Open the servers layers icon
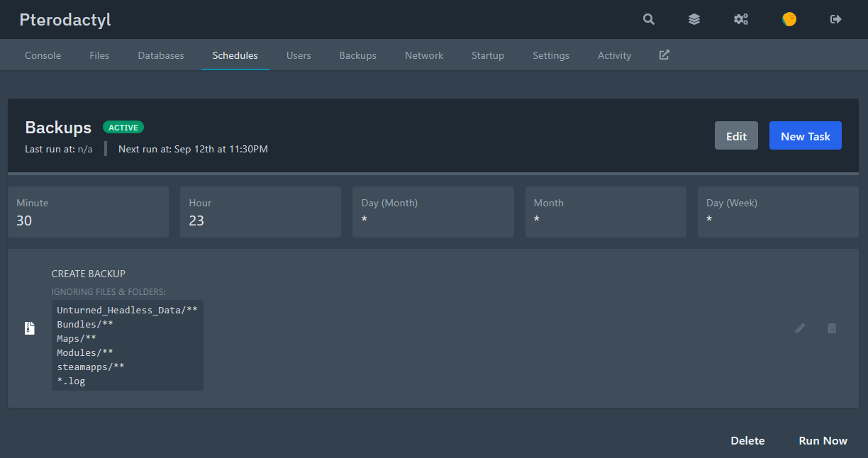The width and height of the screenshot is (868, 458). pos(694,19)
